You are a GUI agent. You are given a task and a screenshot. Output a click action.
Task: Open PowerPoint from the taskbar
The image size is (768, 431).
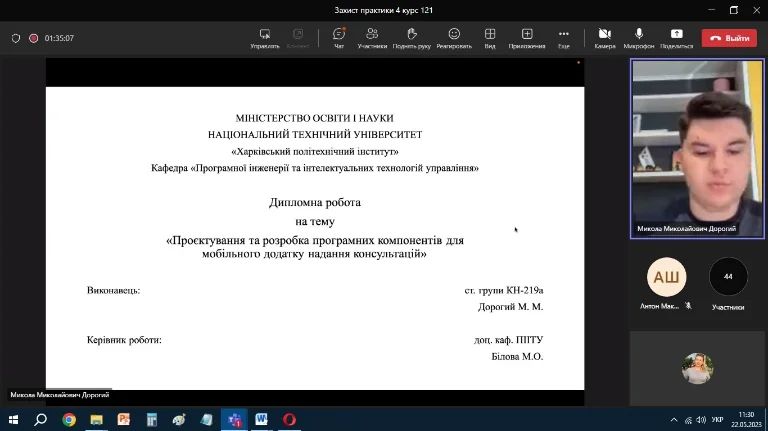[124, 420]
